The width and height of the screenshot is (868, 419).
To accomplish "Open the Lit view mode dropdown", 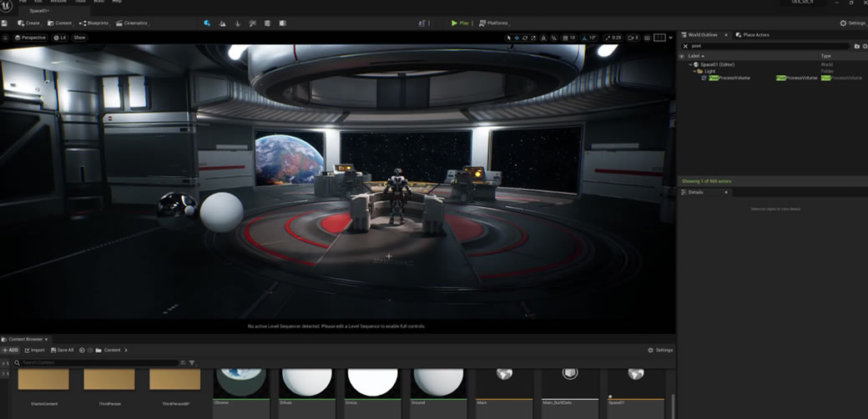I will pos(60,38).
